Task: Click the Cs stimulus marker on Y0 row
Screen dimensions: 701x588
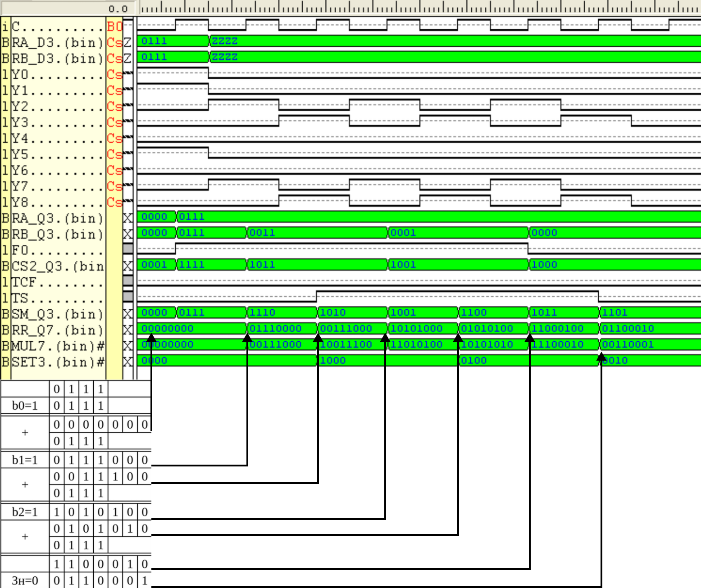Action: click(114, 75)
